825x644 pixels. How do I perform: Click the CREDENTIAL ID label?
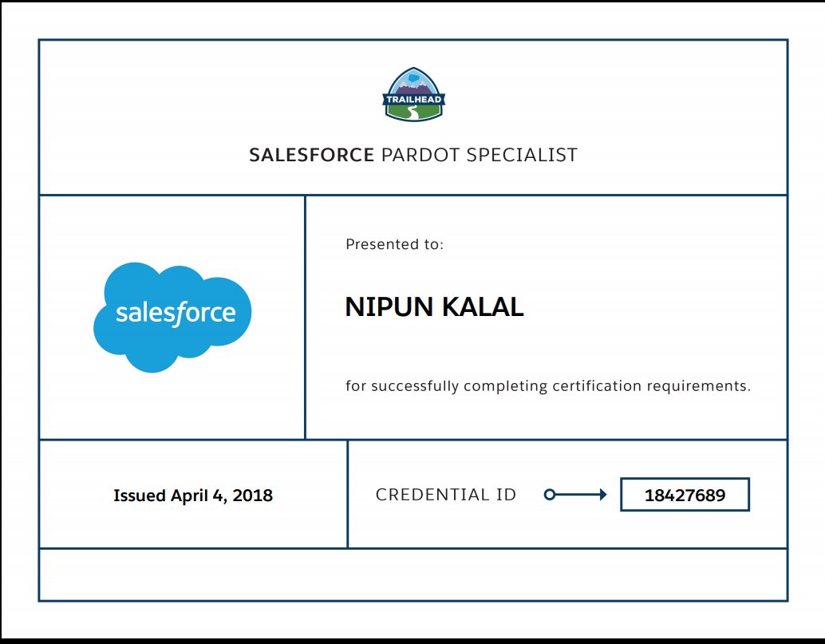[446, 495]
